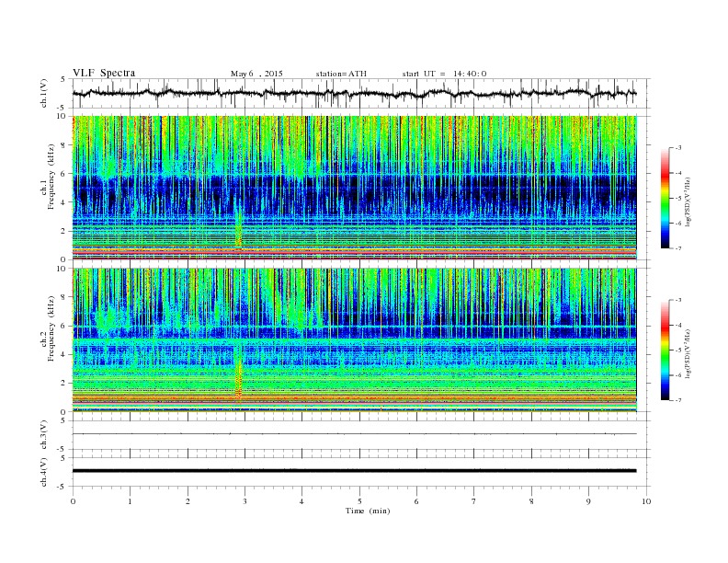Click the ch.1 color bar "log(PSD)" label
The height and width of the screenshot is (563, 728).
tap(688, 201)
